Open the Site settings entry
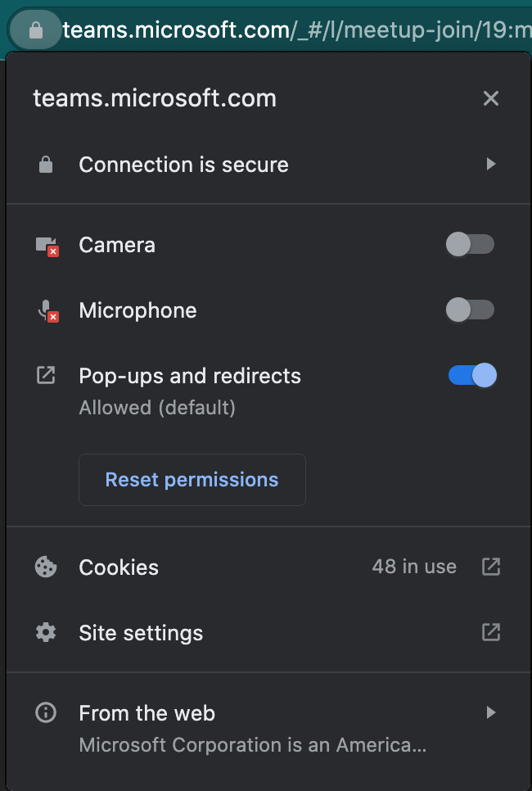This screenshot has height=791, width=532. tap(141, 633)
